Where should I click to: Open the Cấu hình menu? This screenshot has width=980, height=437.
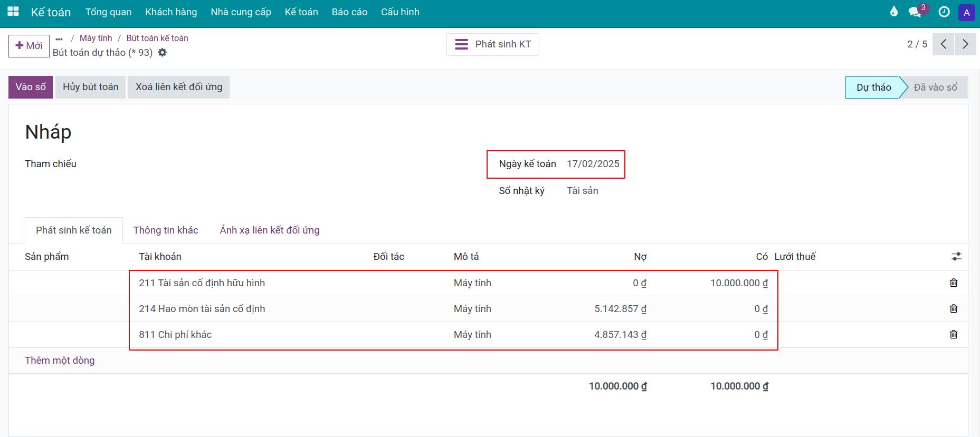tap(400, 12)
